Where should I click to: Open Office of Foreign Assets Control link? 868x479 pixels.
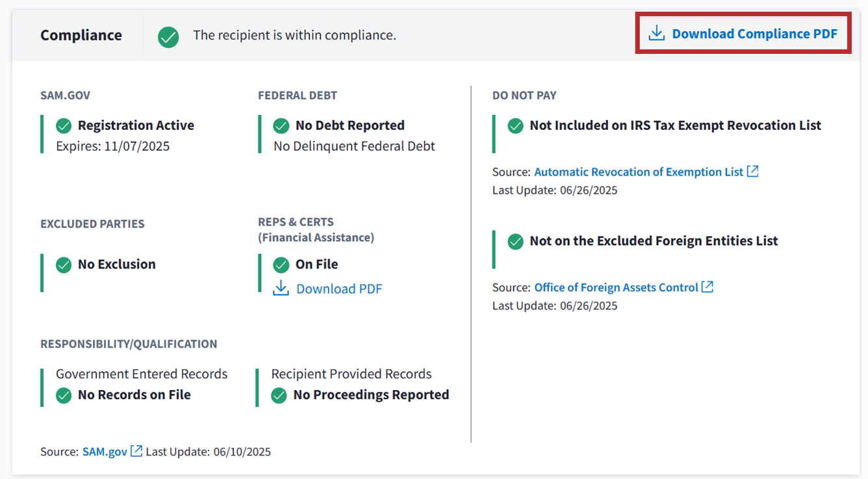616,287
